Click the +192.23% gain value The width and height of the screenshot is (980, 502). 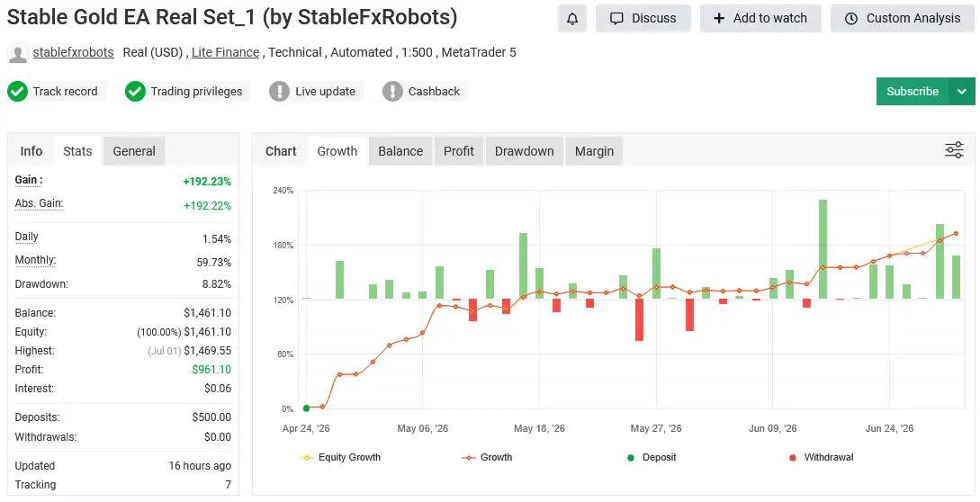(x=207, y=182)
